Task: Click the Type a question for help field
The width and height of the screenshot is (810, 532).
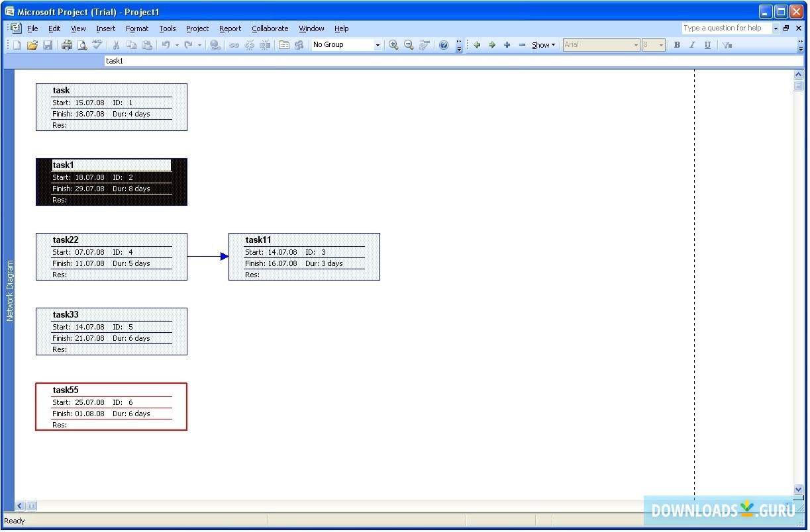Action: pyautogui.click(x=726, y=28)
